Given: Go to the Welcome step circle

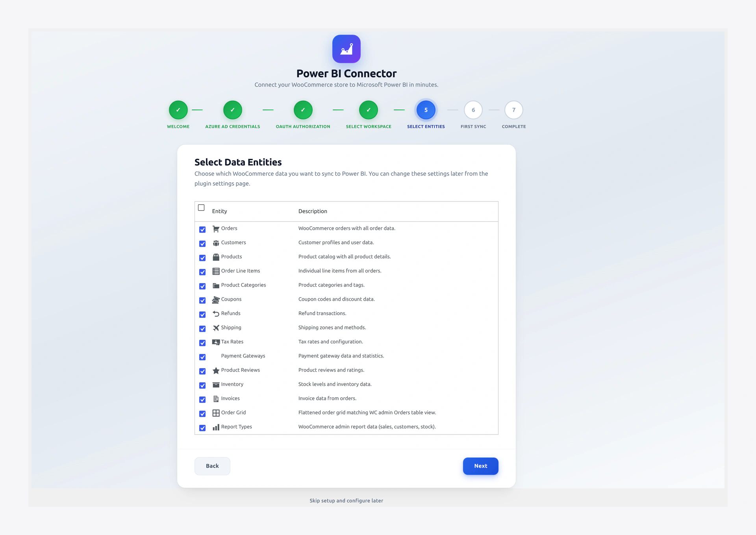Looking at the screenshot, I should (178, 110).
